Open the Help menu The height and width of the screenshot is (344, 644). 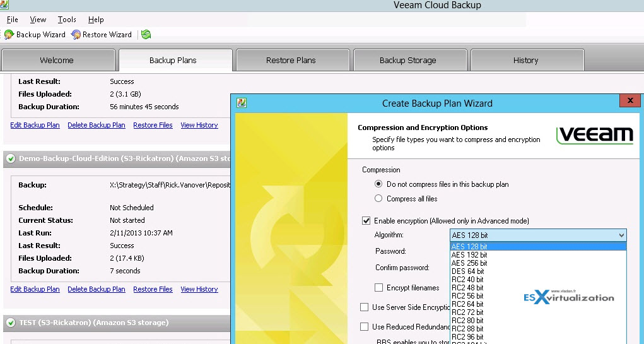click(96, 20)
